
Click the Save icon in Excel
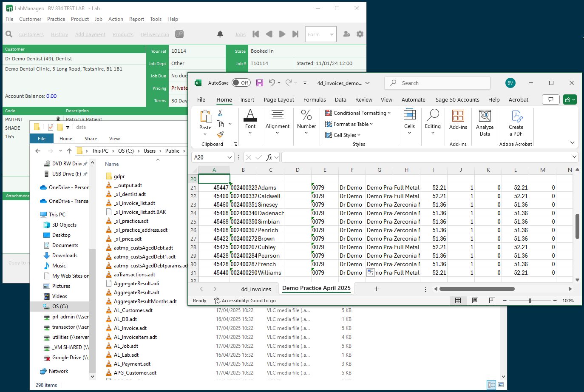point(260,83)
